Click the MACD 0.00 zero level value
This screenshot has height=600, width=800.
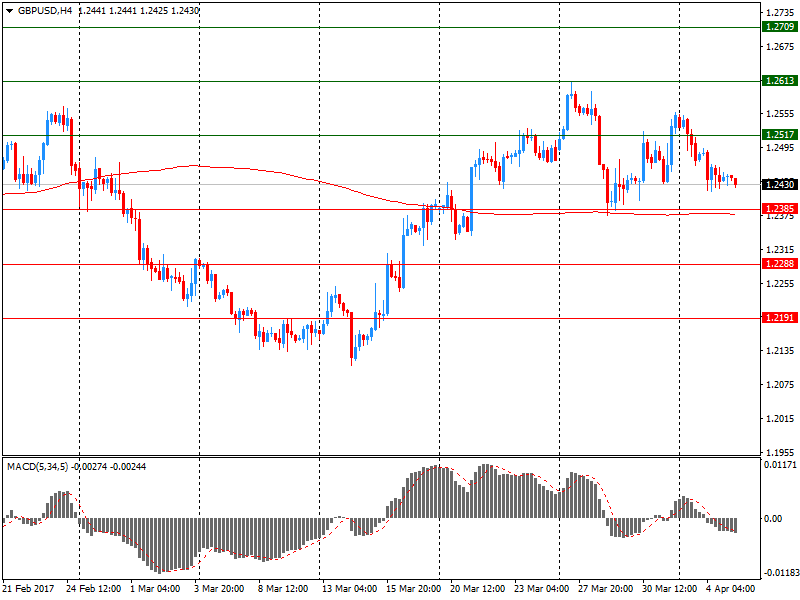click(x=774, y=518)
